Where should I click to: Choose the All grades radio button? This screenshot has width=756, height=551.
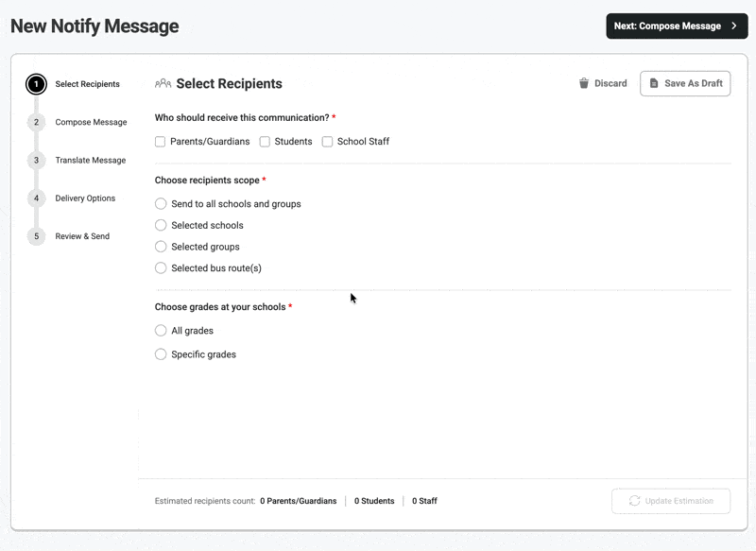[x=161, y=331]
